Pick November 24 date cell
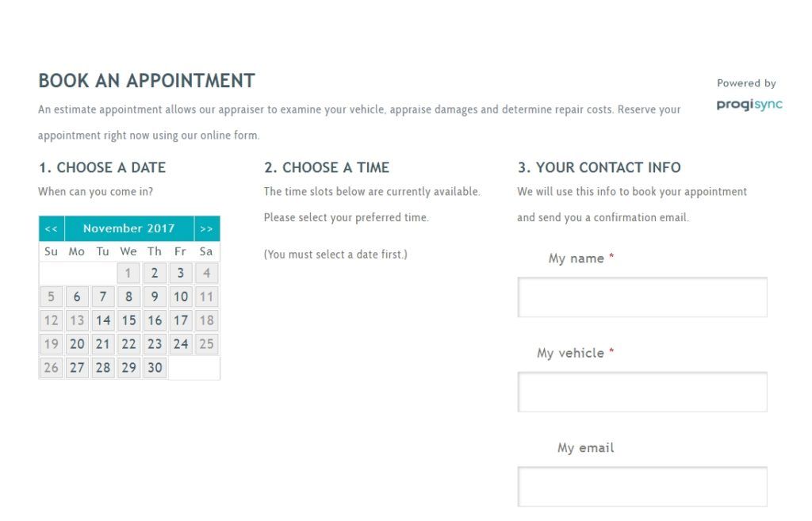 tap(181, 344)
